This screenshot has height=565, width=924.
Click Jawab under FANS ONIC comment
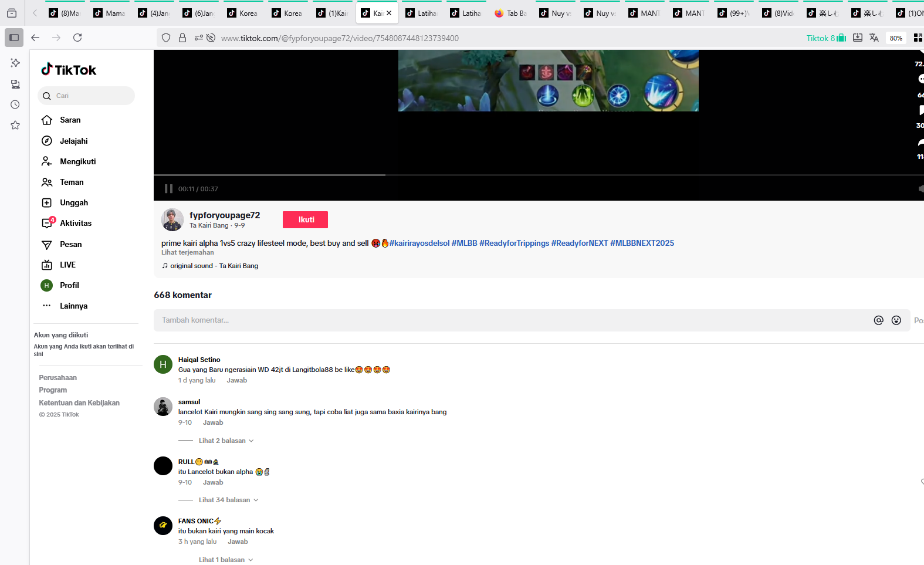pyautogui.click(x=238, y=542)
